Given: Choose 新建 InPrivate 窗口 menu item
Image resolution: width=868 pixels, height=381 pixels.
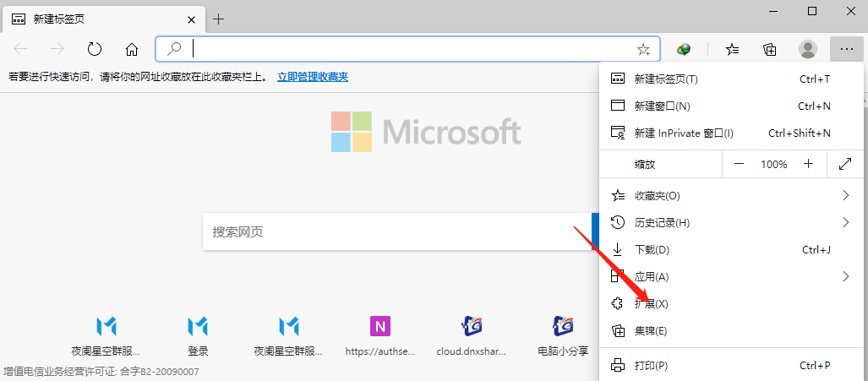Looking at the screenshot, I should tap(683, 133).
